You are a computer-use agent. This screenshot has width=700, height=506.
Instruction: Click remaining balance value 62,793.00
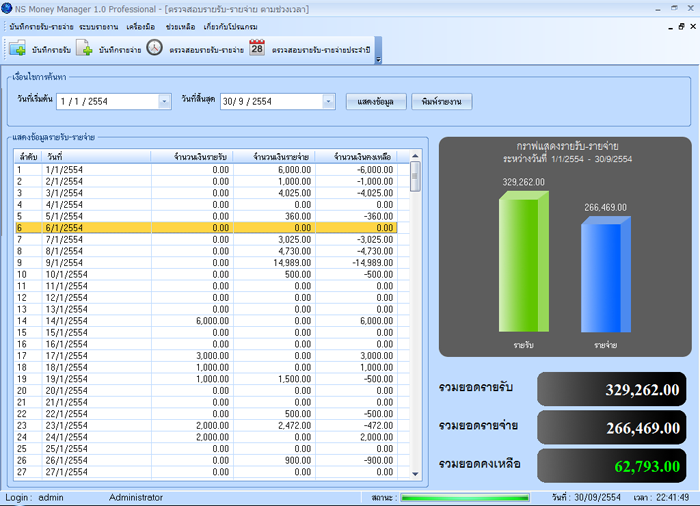click(612, 466)
